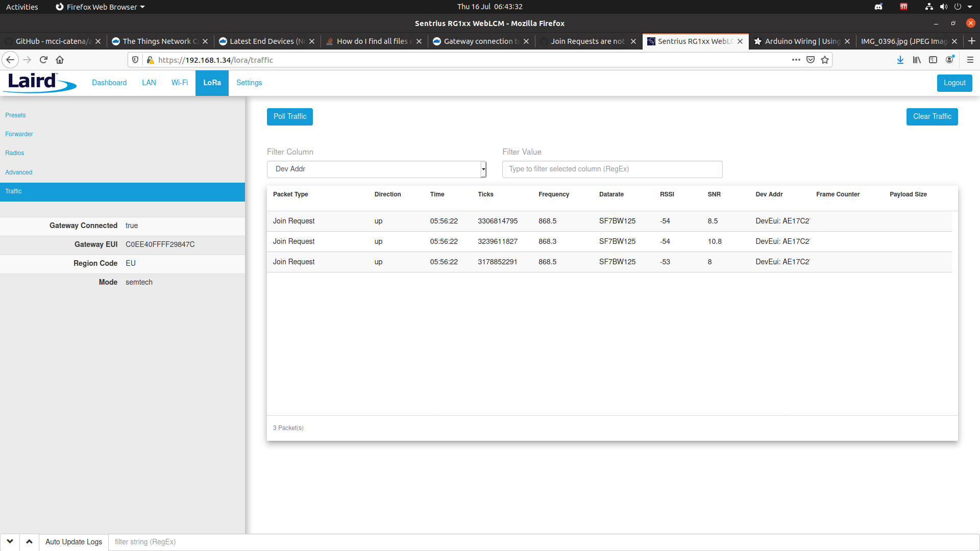The image size is (980, 551).
Task: Open Firefox Web Browser app menu
Action: click(100, 7)
